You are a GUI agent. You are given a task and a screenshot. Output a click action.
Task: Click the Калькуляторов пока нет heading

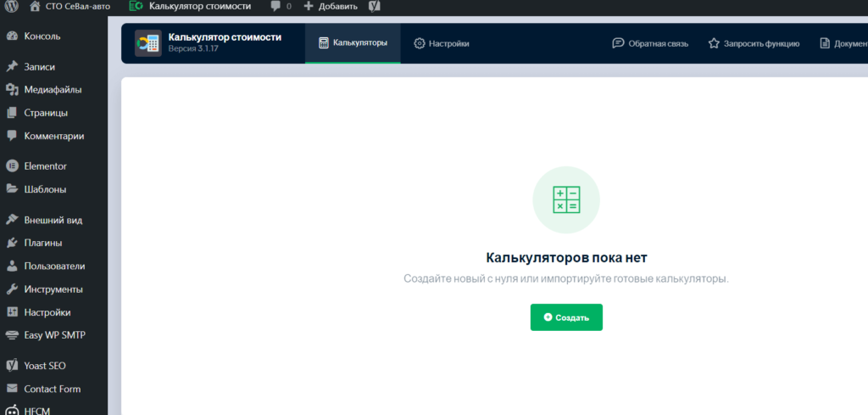point(566,258)
